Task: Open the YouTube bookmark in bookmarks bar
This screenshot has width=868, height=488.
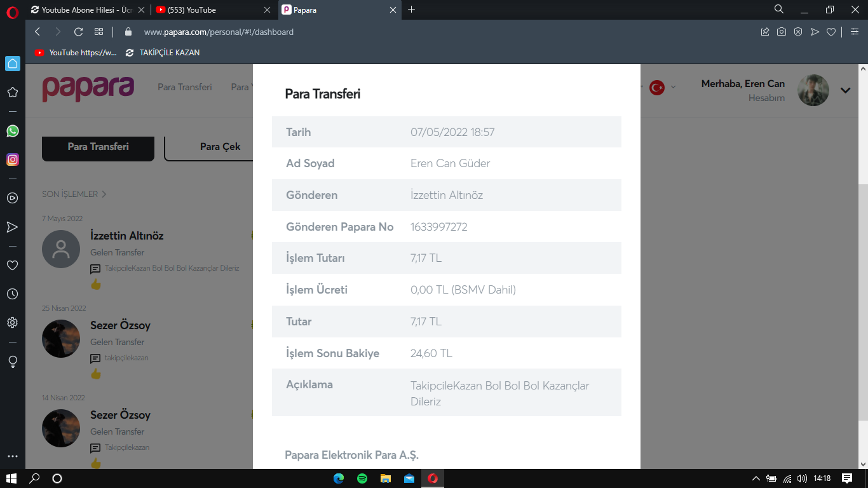Action: [x=76, y=53]
